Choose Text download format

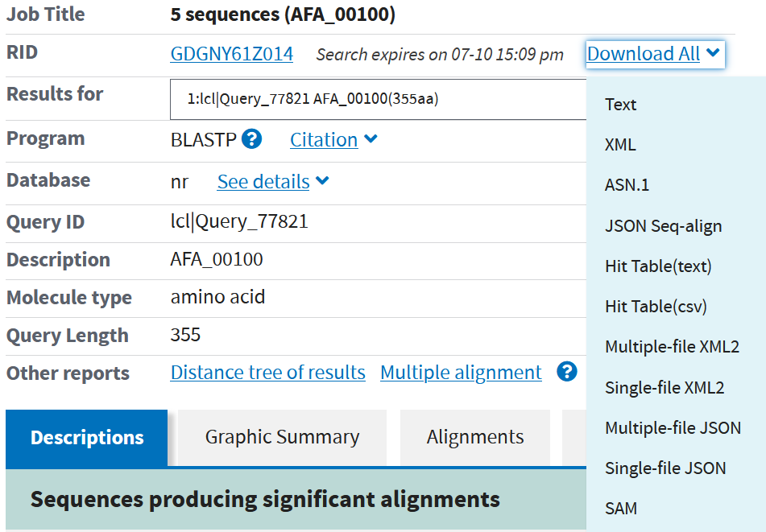[x=620, y=105]
